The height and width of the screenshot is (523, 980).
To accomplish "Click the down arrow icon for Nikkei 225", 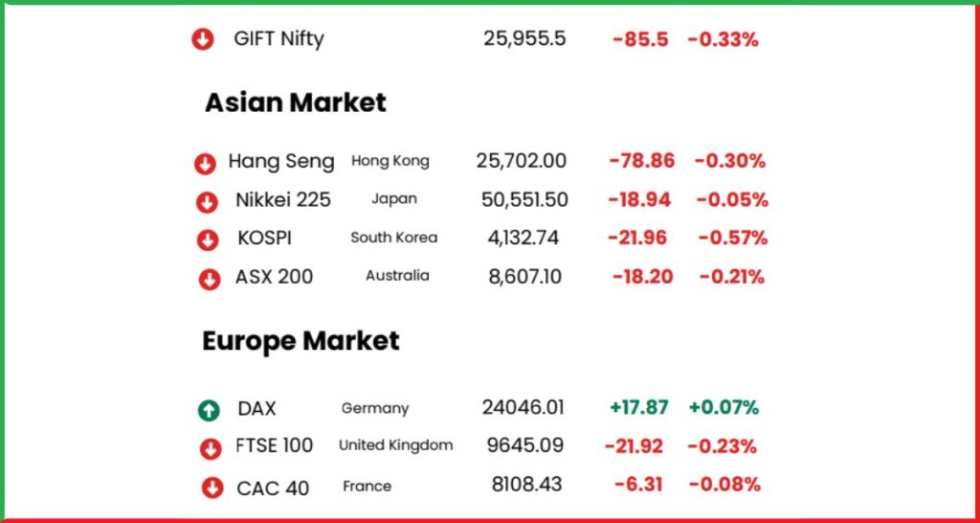I will [x=207, y=203].
